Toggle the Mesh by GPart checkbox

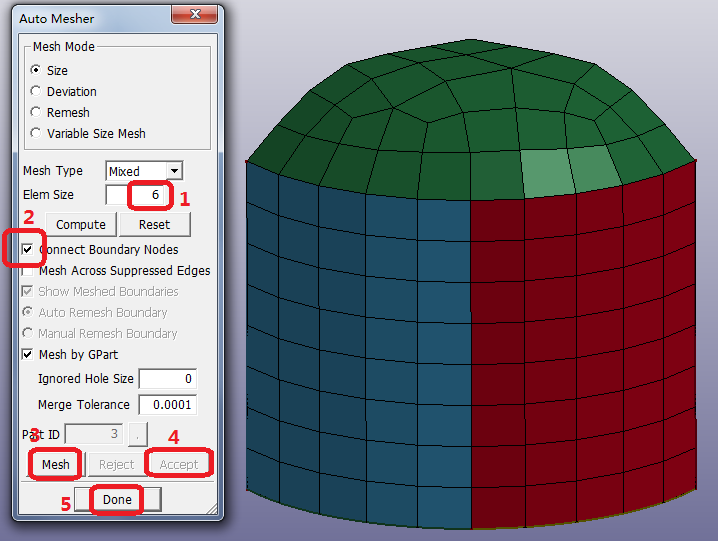click(28, 354)
